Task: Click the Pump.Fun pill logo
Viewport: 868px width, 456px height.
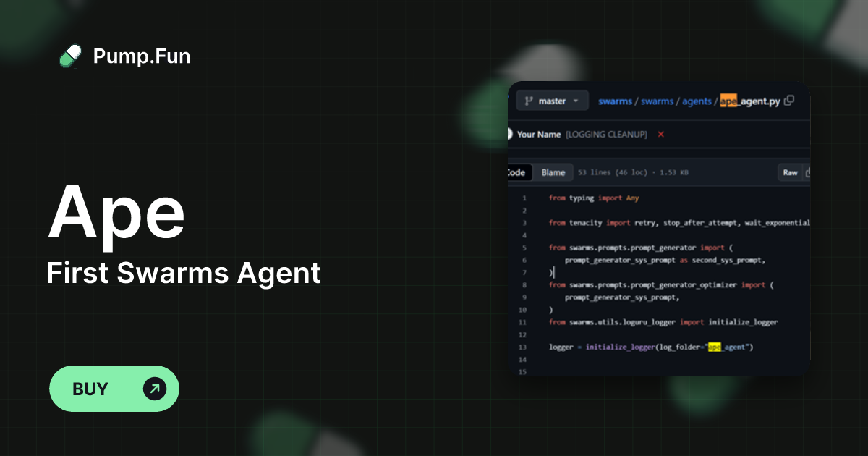Action: click(69, 56)
